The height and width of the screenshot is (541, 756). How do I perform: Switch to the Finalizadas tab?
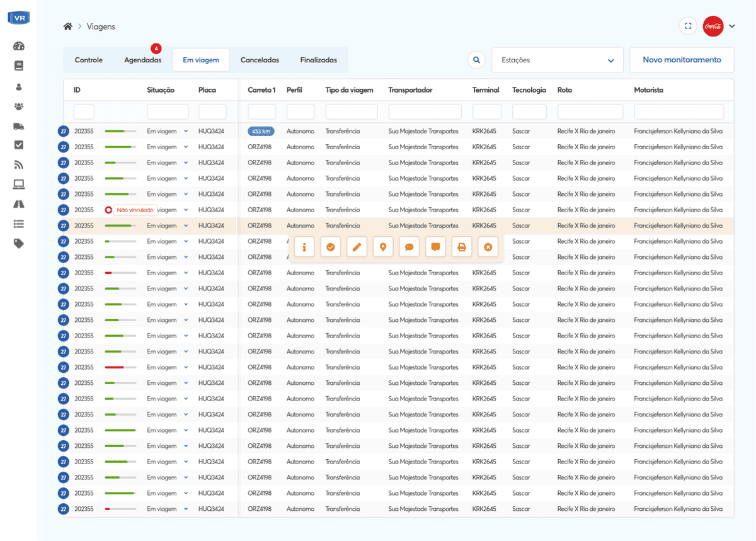point(318,60)
